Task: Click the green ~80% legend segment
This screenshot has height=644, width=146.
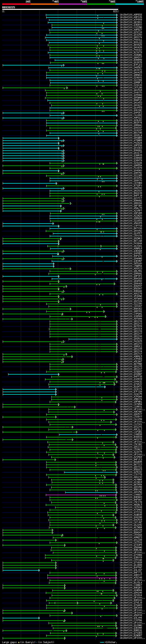Action: click(x=101, y=4)
